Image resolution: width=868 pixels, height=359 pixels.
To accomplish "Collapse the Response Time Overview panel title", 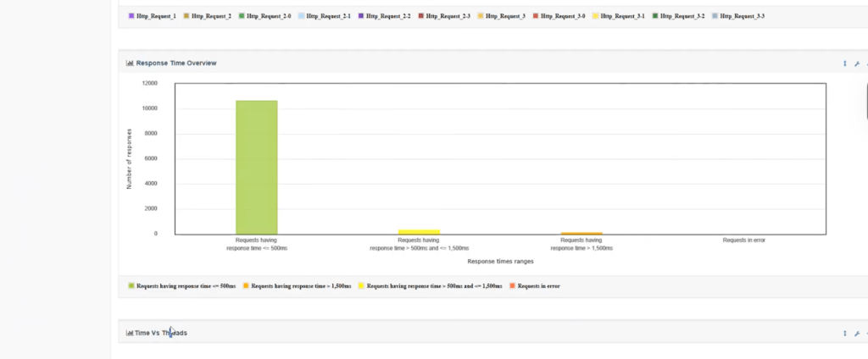I will coord(175,64).
